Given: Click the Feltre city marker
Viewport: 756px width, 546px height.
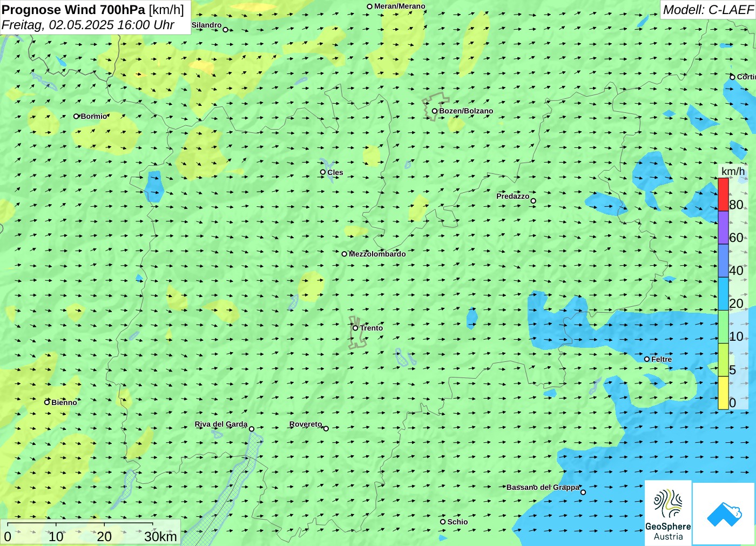Looking at the screenshot, I should coord(646,359).
